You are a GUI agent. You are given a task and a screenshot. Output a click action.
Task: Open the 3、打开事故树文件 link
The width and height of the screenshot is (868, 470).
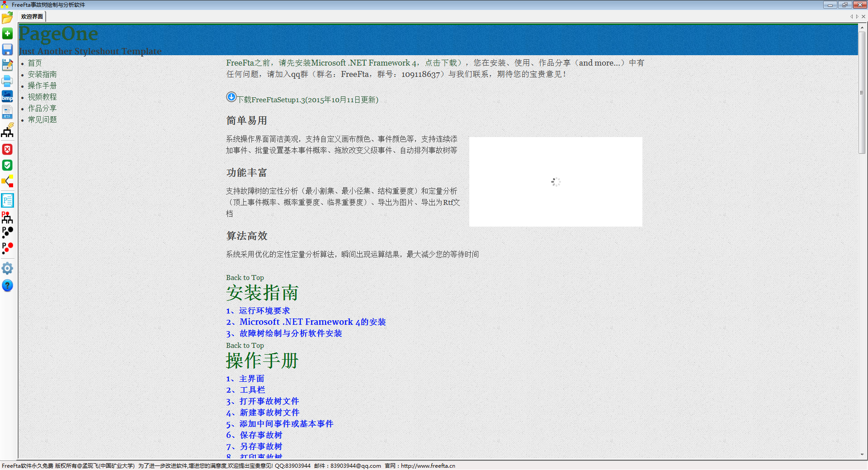(x=263, y=401)
